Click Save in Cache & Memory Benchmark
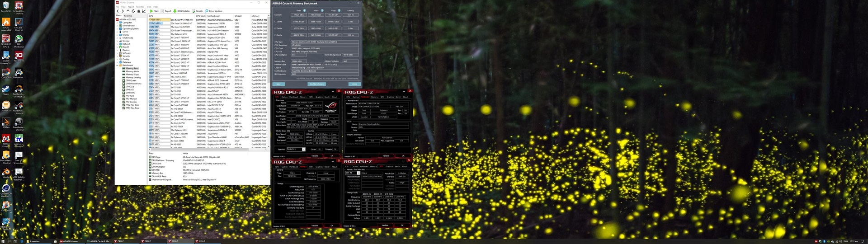This screenshot has height=244, width=868. (x=278, y=84)
